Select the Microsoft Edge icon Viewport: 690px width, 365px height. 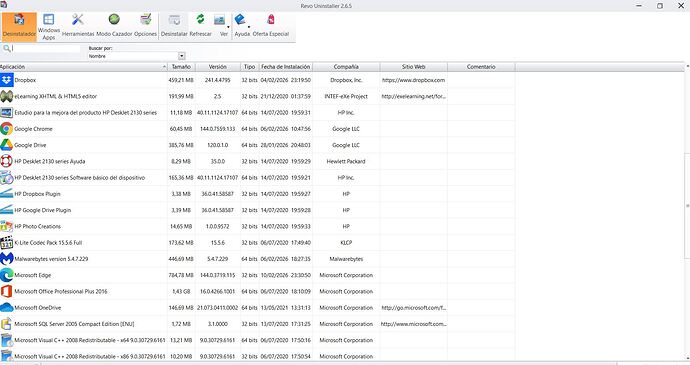7,276
